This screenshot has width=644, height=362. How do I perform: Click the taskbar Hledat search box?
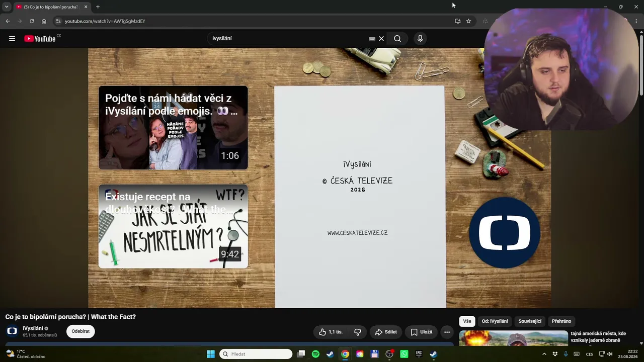pyautogui.click(x=257, y=354)
